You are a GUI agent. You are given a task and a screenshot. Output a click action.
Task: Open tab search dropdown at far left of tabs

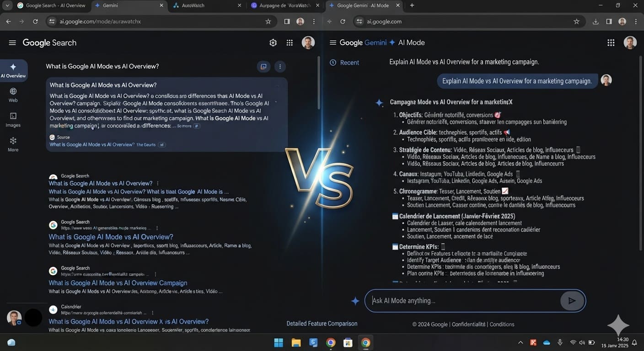pos(7,5)
